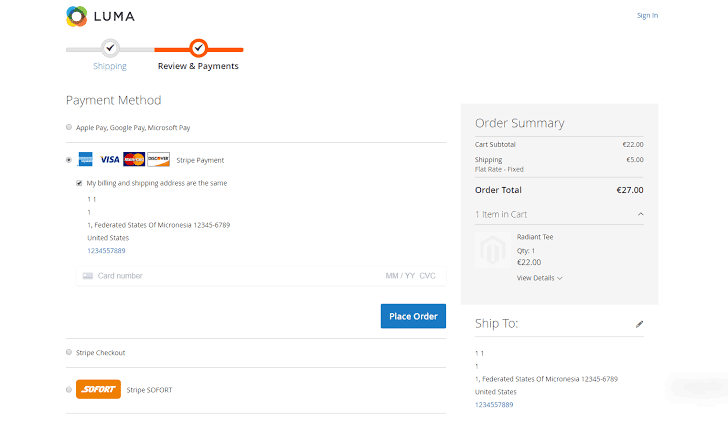The image size is (728, 421).
Task: Click the Discover card icon
Action: 158,159
